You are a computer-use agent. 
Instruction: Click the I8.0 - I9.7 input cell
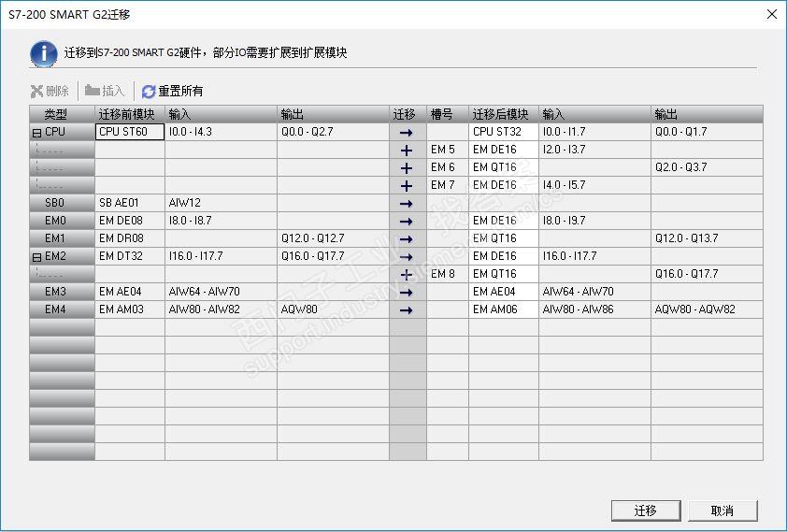[x=594, y=221]
